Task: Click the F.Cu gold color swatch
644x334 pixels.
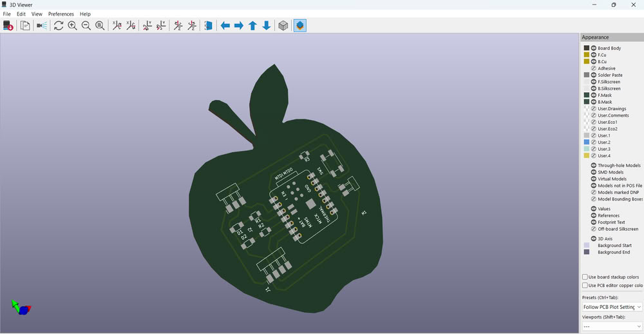Action: (587, 55)
